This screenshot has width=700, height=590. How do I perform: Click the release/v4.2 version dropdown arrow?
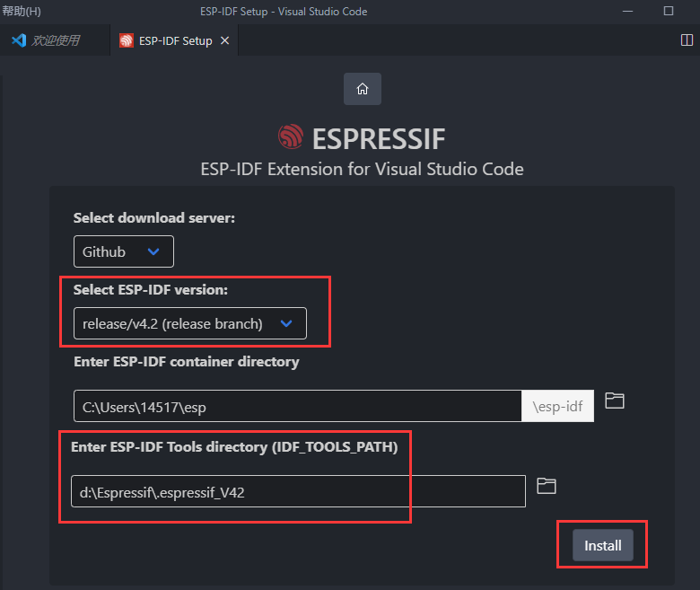pyautogui.click(x=286, y=323)
